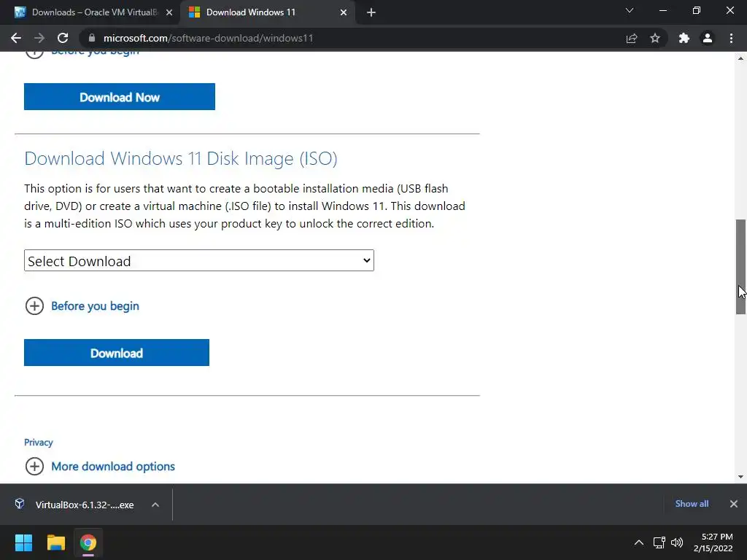Open the Select Download dropdown
This screenshot has height=560, width=747.
[199, 260]
